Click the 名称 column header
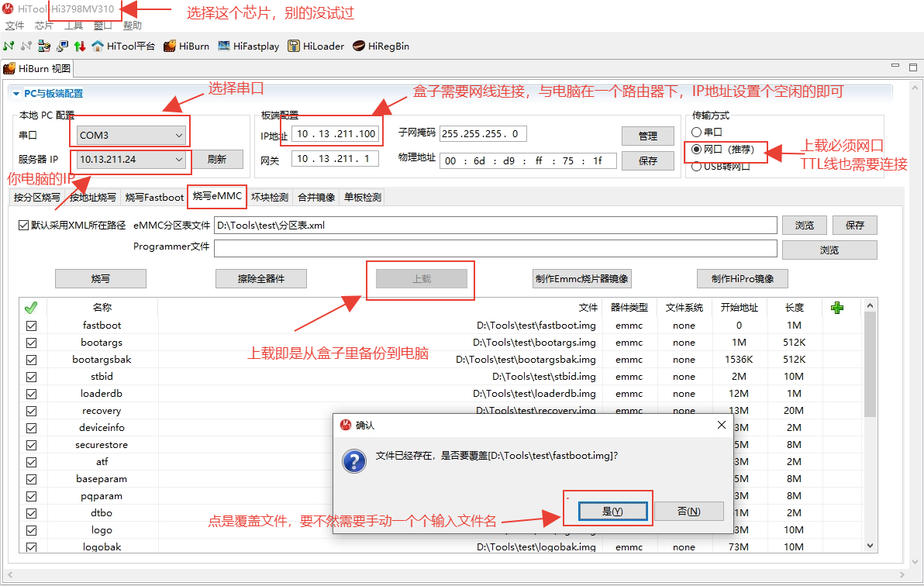The image size is (924, 586). [102, 308]
